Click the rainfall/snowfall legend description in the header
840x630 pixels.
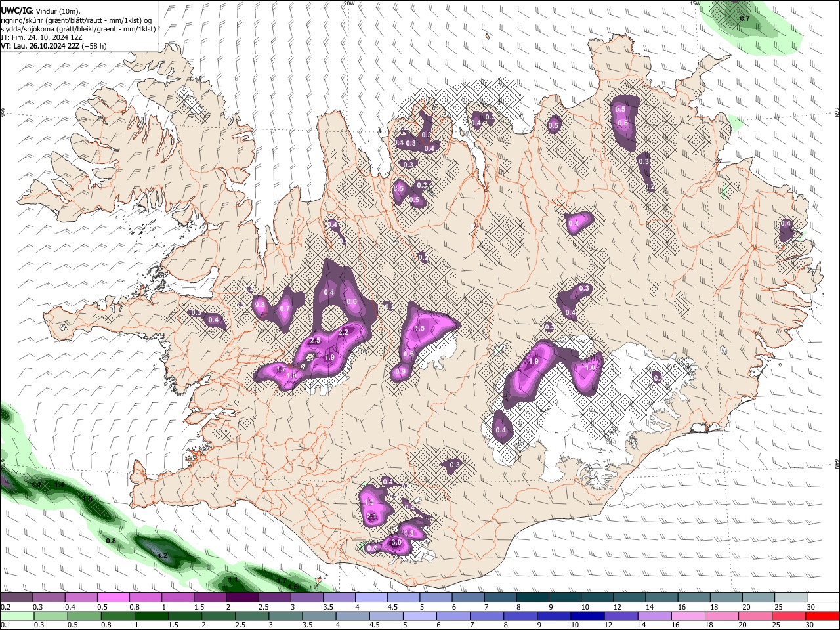pos(78,24)
